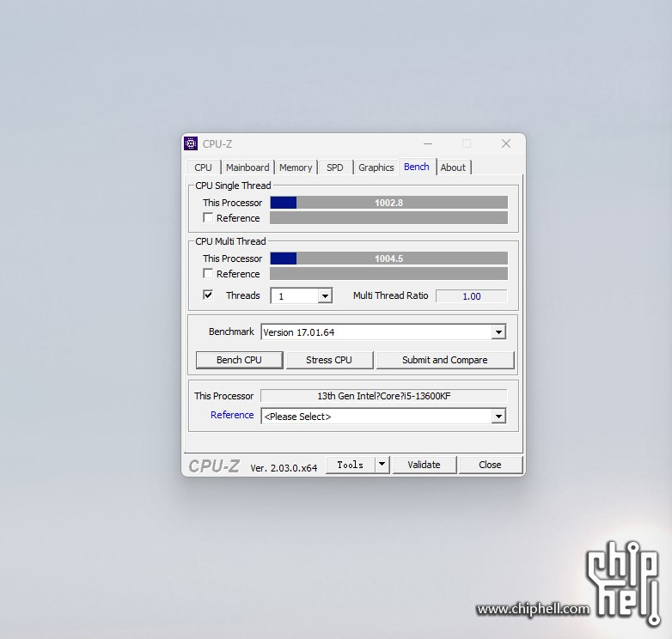Click Submit and Compare button
Image resolution: width=672 pixels, height=639 pixels.
click(445, 360)
